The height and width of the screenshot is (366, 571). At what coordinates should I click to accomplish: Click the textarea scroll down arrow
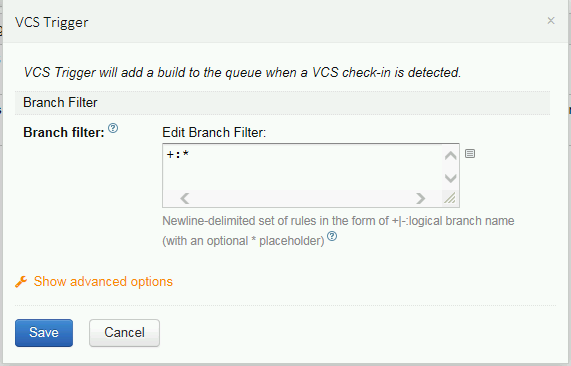tap(451, 178)
